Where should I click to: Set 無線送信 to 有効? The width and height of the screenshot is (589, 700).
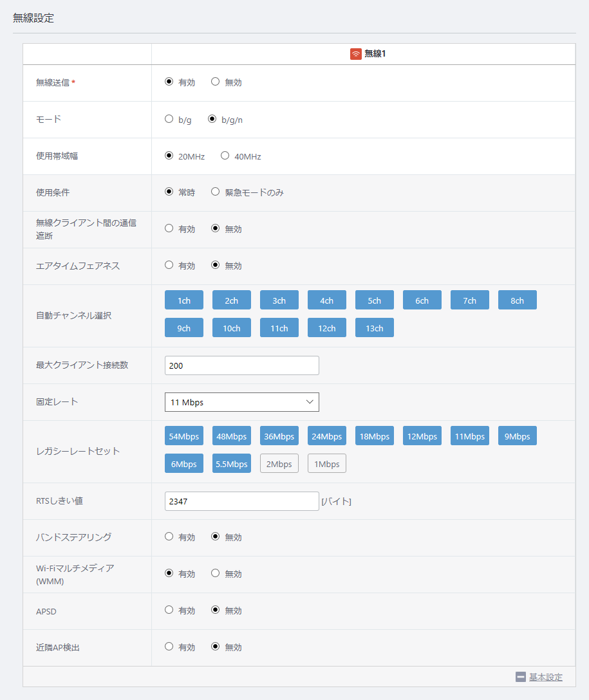coord(169,82)
